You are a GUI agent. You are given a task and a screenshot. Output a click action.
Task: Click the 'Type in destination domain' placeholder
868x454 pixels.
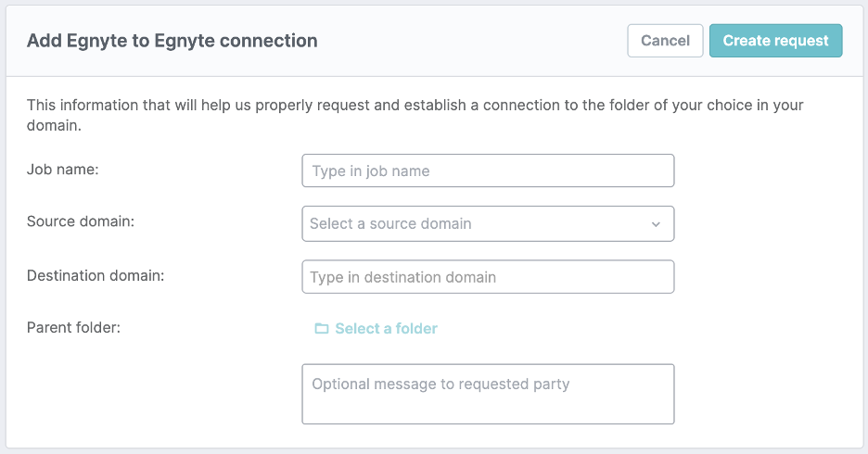[x=403, y=277]
